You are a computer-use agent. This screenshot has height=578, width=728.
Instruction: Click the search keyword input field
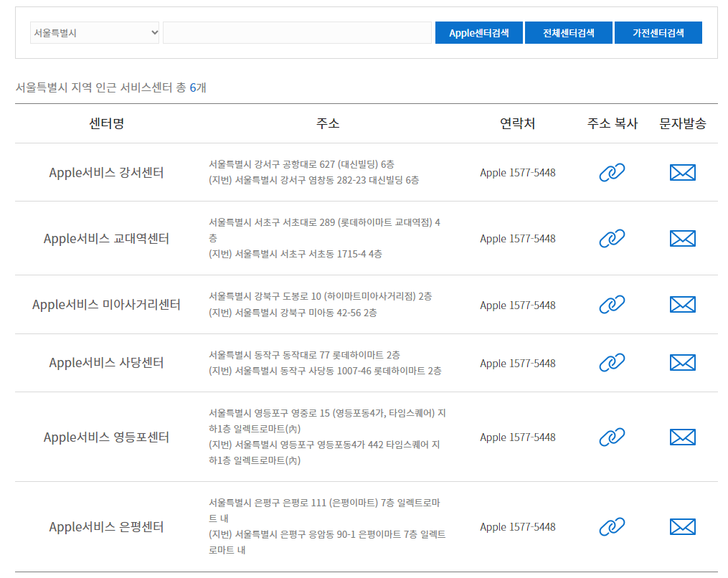[296, 32]
